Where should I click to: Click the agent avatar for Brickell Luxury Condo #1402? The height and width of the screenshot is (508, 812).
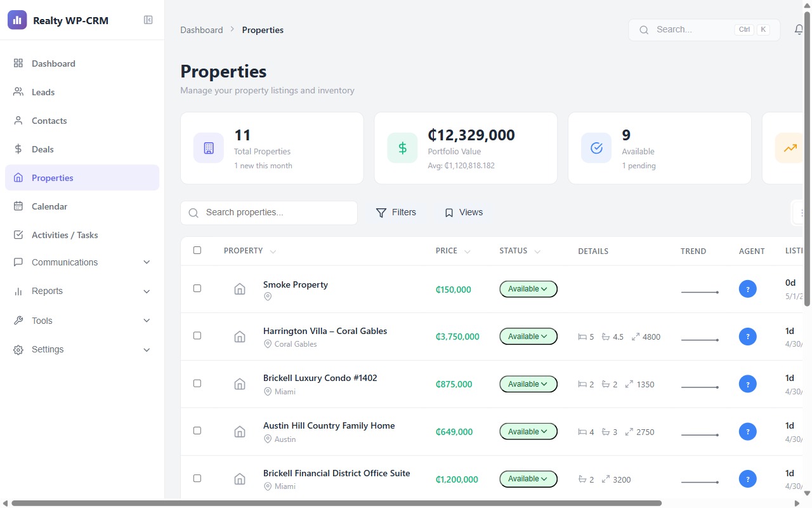coord(748,384)
